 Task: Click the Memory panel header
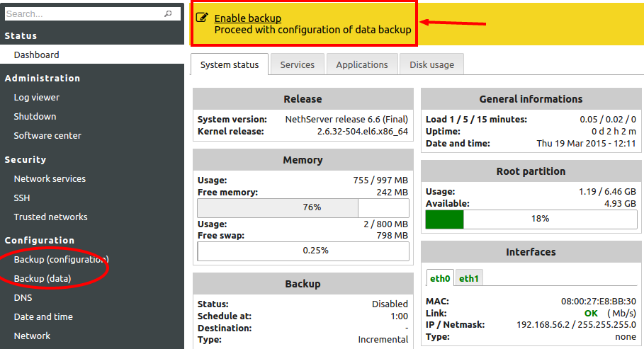pyautogui.click(x=303, y=160)
